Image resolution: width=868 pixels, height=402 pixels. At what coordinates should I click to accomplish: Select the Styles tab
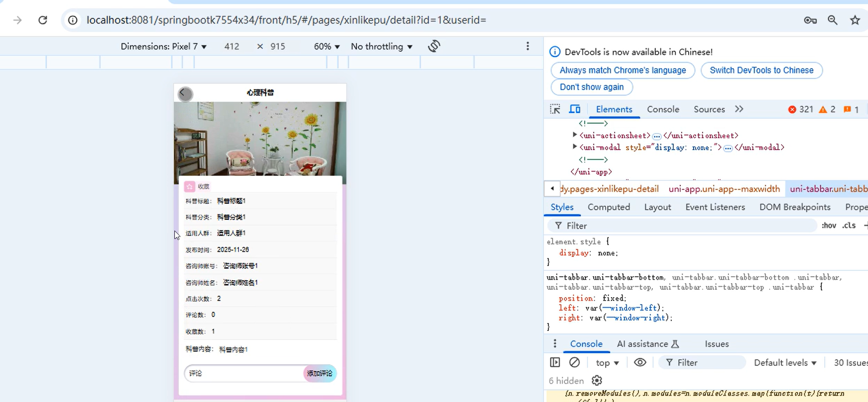tap(562, 207)
